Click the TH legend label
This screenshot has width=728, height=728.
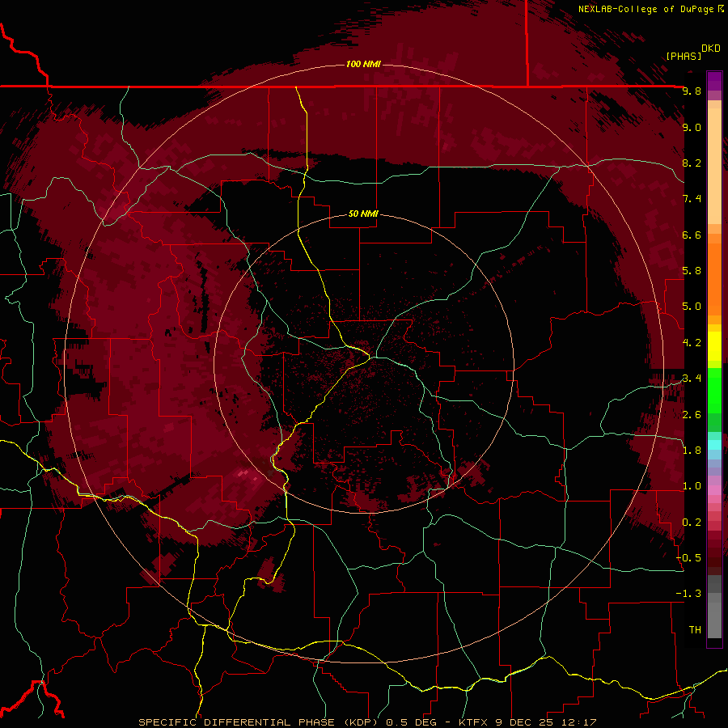(695, 630)
